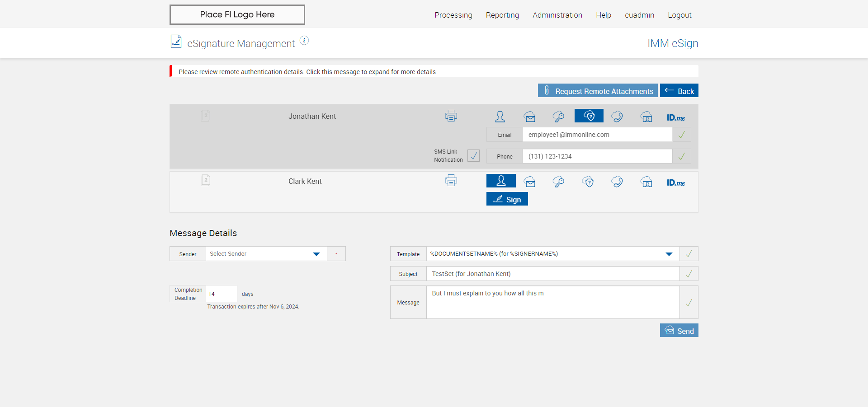Select security question authentication for Clark Kent
The width and height of the screenshot is (868, 407).
click(588, 182)
